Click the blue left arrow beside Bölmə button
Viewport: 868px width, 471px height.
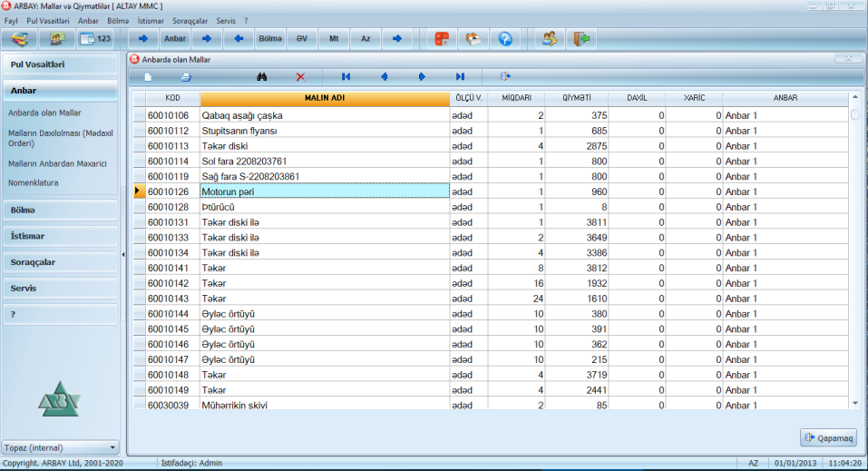239,39
